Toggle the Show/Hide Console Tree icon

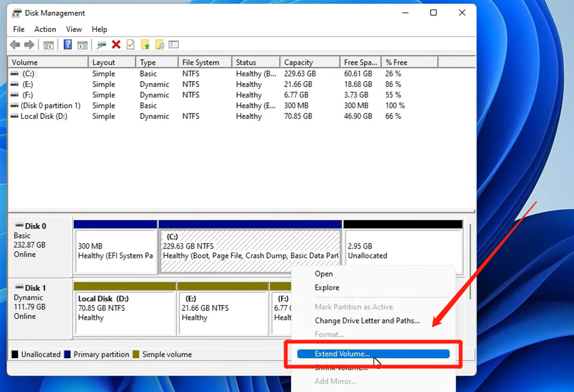click(x=48, y=45)
